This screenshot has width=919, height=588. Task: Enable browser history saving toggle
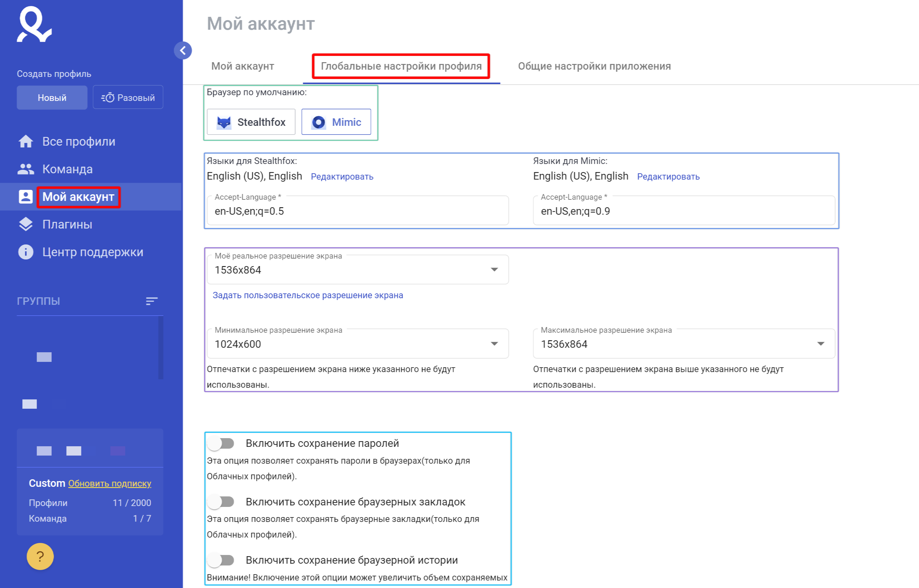(x=221, y=560)
